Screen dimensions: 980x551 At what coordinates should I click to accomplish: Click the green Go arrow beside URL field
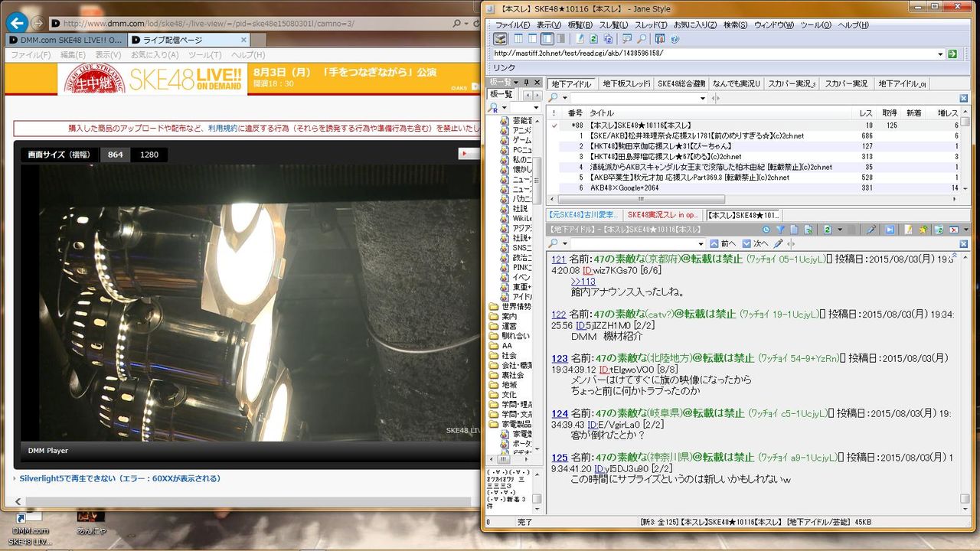coord(952,54)
